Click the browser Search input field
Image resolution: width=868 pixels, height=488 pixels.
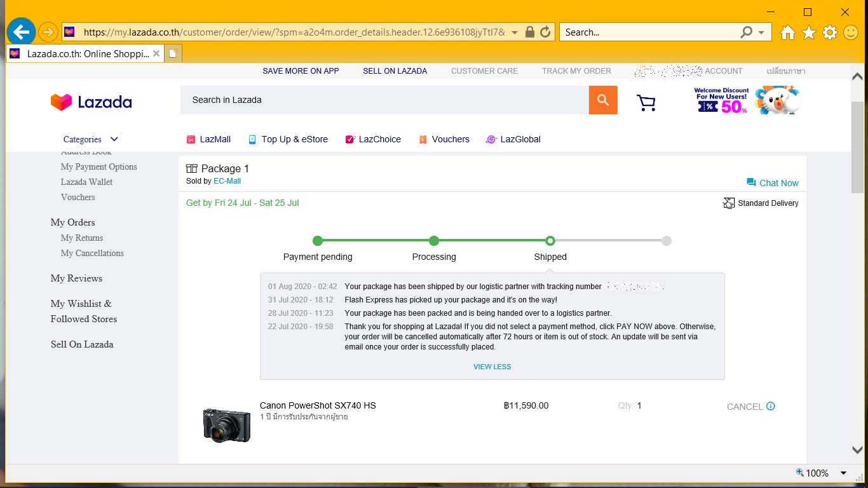(649, 32)
